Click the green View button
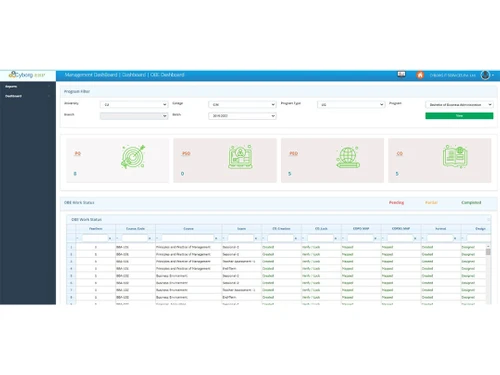The image size is (500, 375). [x=459, y=116]
